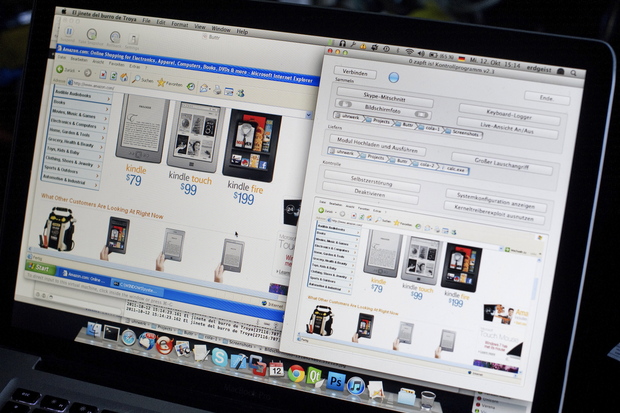Click the Print icon in Internet Explorer toolbar
620x413 pixels.
[217, 90]
